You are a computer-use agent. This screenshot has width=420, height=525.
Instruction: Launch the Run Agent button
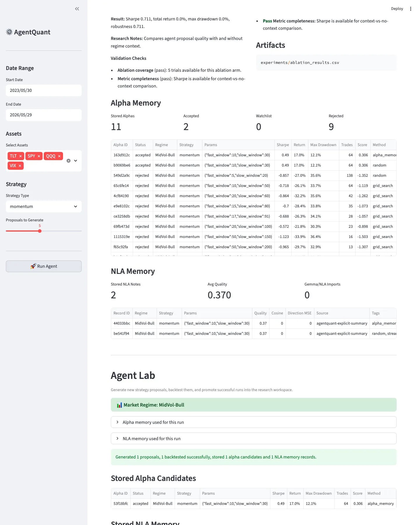tap(44, 266)
